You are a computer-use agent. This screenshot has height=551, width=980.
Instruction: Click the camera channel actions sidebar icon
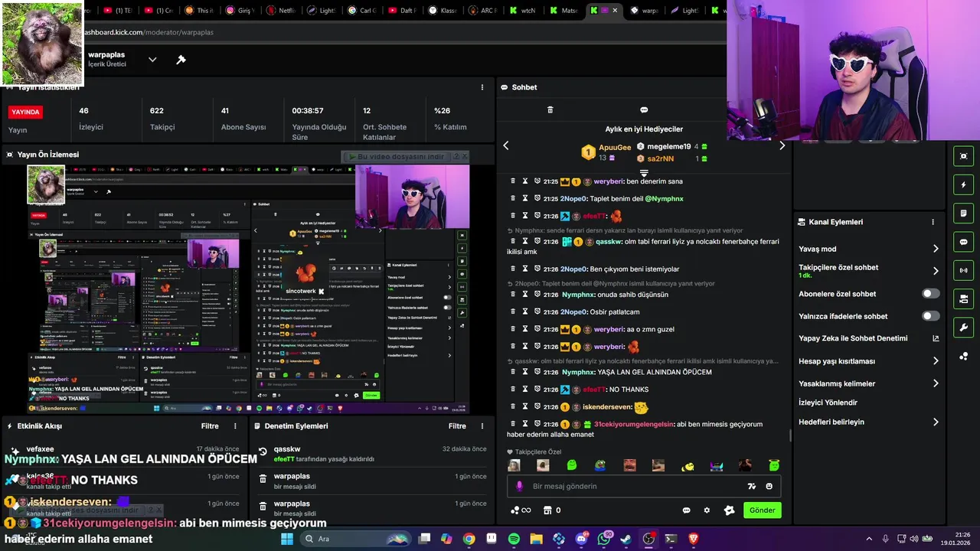[x=963, y=298]
